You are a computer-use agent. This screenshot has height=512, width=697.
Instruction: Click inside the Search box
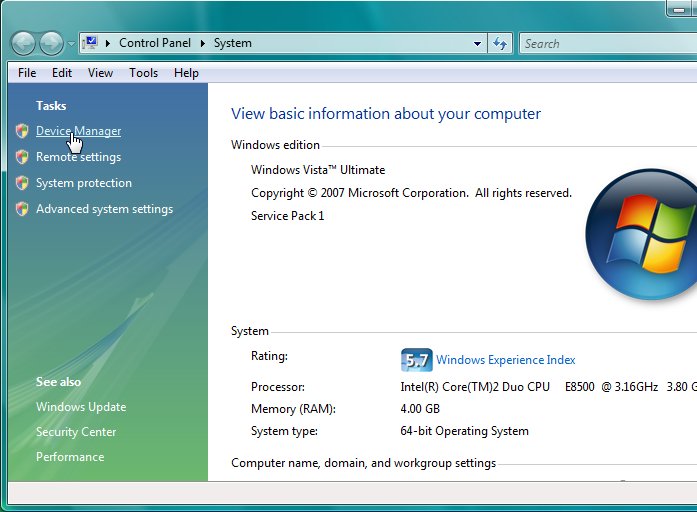coord(607,44)
